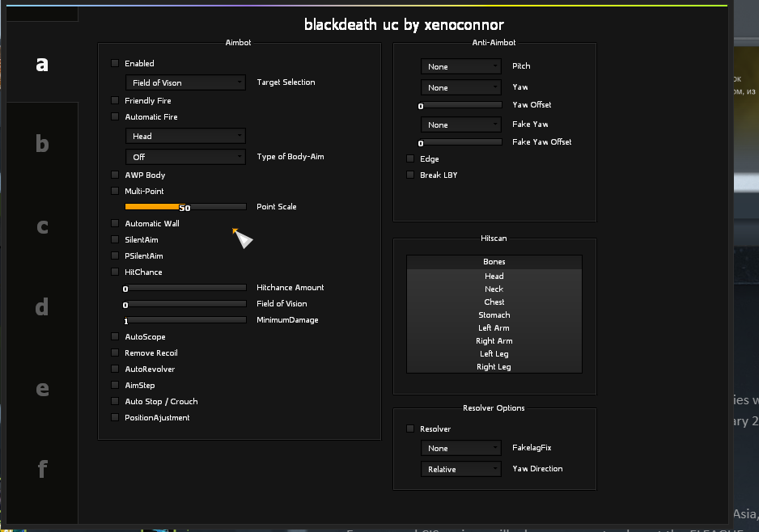
Task: Select Chest in the Bones list
Action: [x=494, y=302]
